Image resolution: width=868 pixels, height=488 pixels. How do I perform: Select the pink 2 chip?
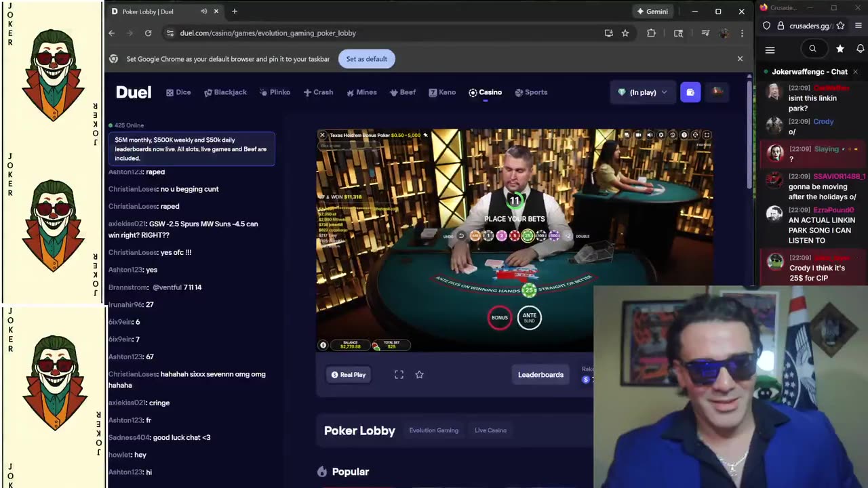tap(502, 236)
